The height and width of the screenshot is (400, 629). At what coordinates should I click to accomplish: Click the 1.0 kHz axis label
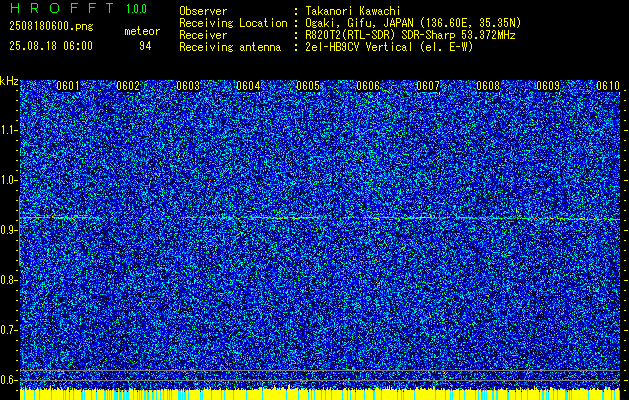8,180
